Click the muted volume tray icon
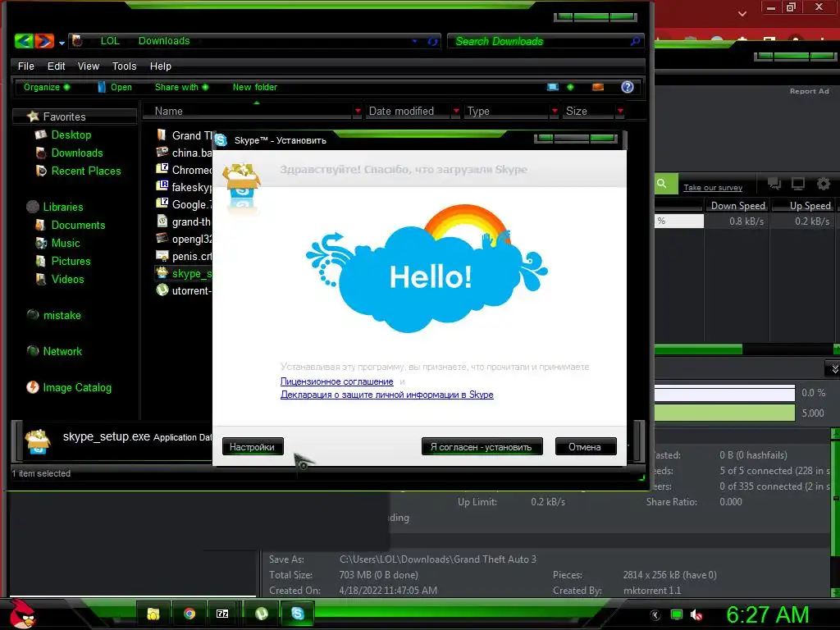The height and width of the screenshot is (630, 840). [696, 614]
